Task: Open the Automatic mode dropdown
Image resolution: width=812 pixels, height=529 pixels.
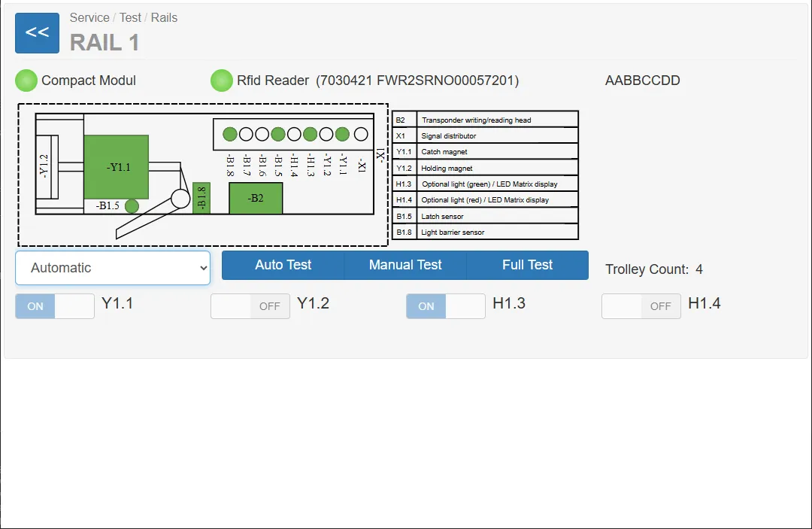Action: (x=113, y=268)
